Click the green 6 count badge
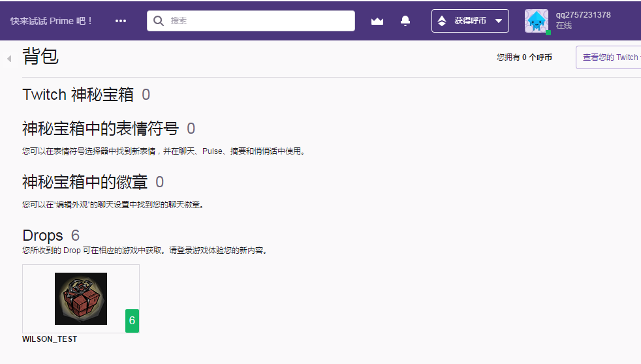The width and height of the screenshot is (641, 364). coord(132,320)
